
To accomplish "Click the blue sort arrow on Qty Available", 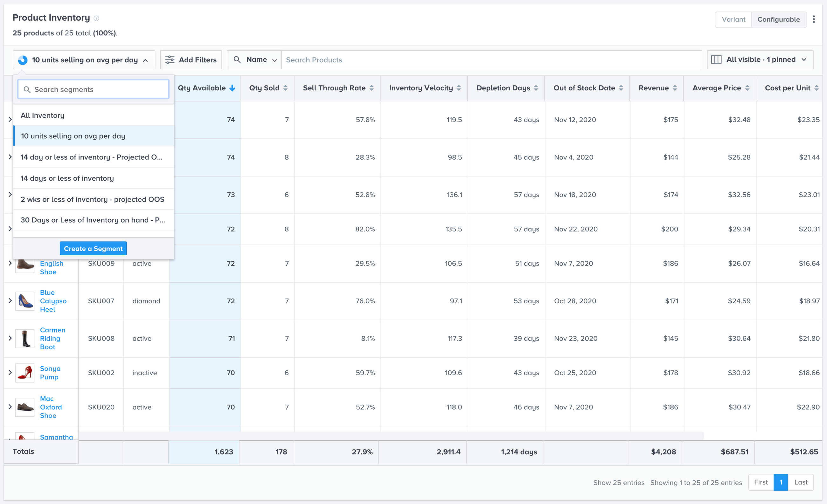I will (x=232, y=88).
